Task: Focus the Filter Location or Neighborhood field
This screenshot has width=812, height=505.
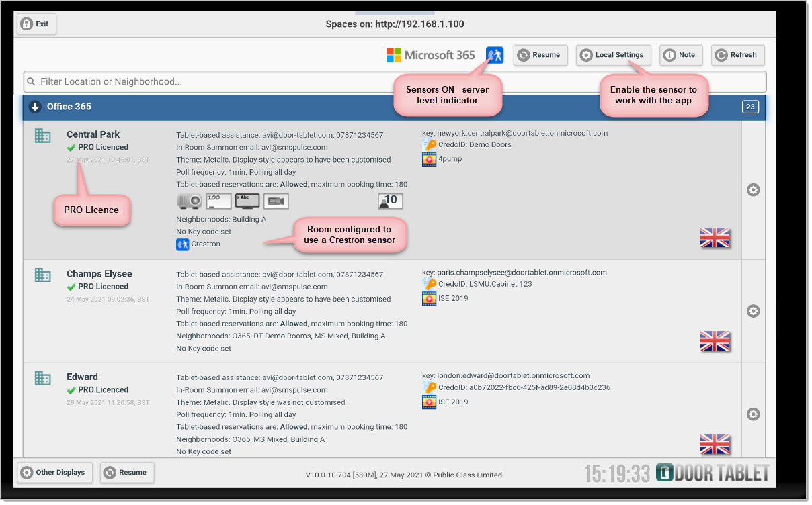Action: pos(395,82)
